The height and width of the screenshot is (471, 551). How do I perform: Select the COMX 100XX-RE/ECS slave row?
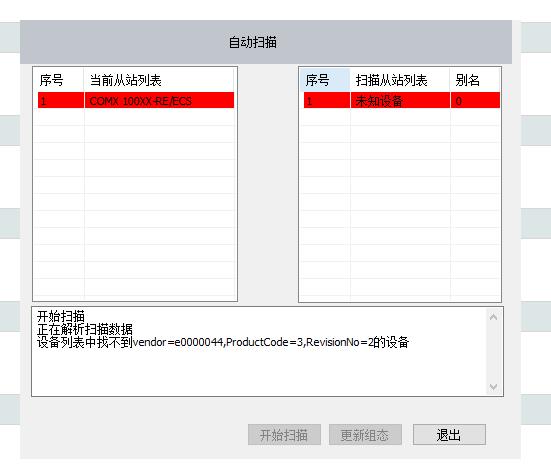[x=136, y=100]
